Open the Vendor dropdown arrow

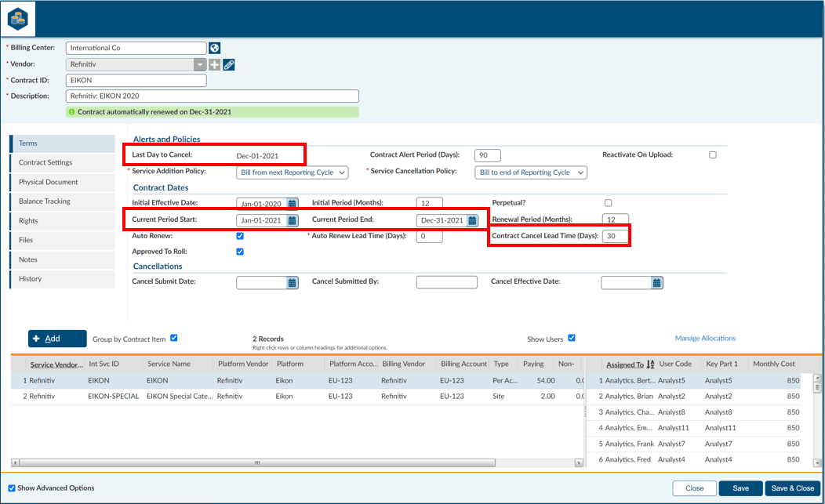200,64
